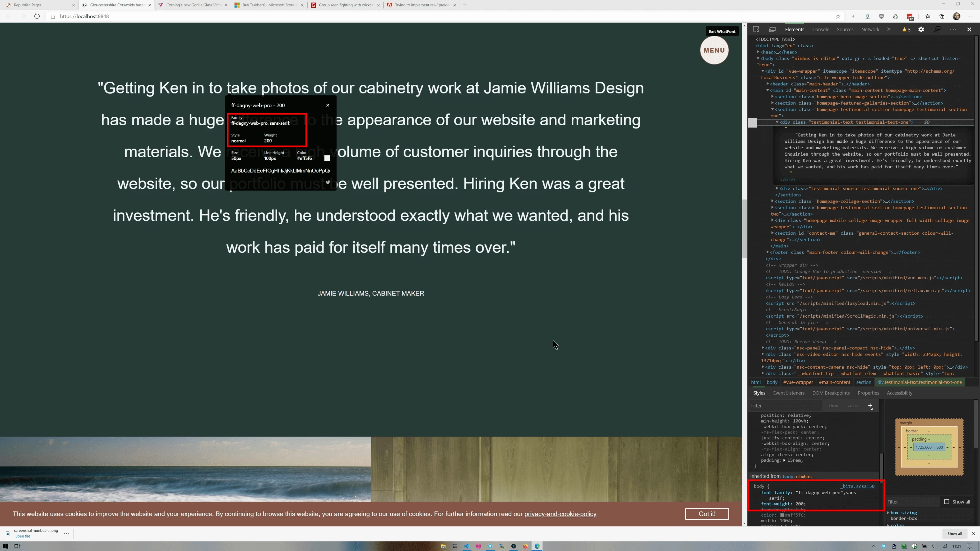Check the Show all computed checkbox
Image resolution: width=980 pixels, height=551 pixels.
(x=947, y=502)
